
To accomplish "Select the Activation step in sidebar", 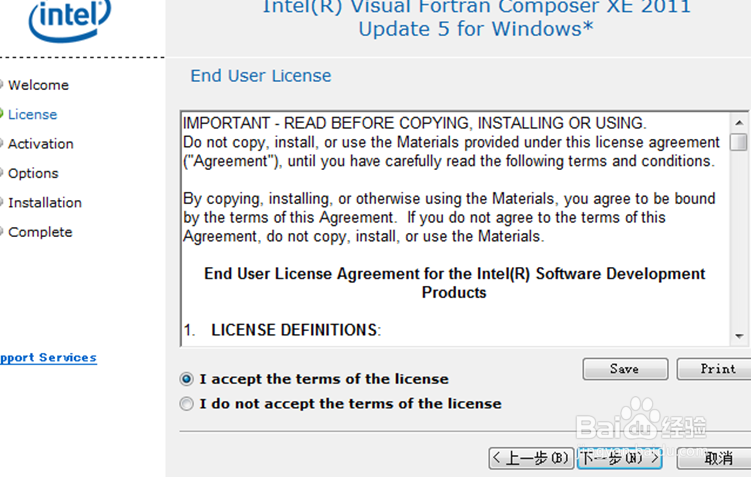I will (41, 144).
